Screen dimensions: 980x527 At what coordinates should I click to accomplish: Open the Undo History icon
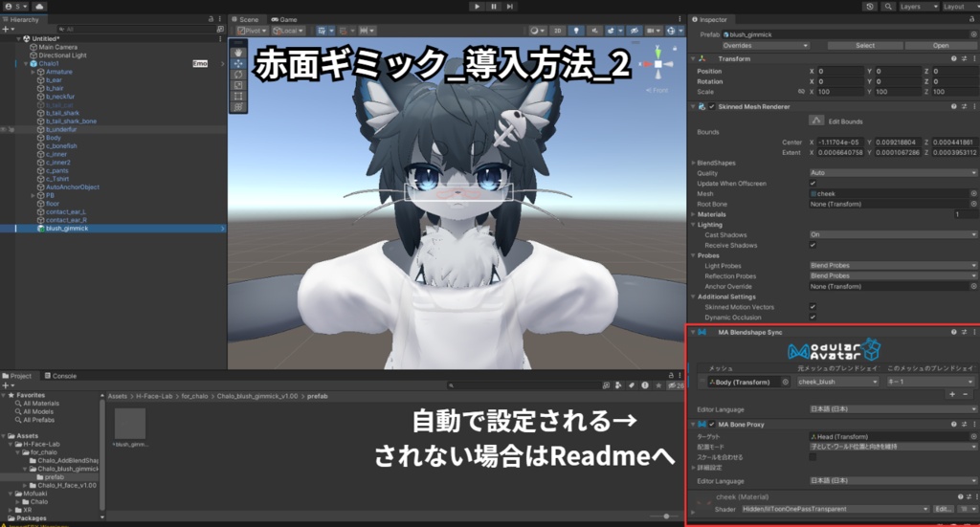click(x=870, y=7)
